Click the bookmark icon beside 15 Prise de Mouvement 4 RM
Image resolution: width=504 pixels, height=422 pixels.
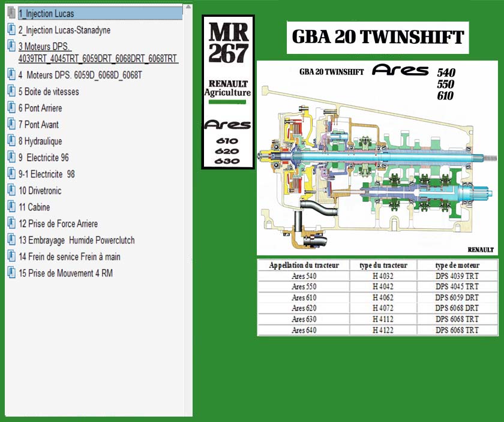click(x=11, y=273)
